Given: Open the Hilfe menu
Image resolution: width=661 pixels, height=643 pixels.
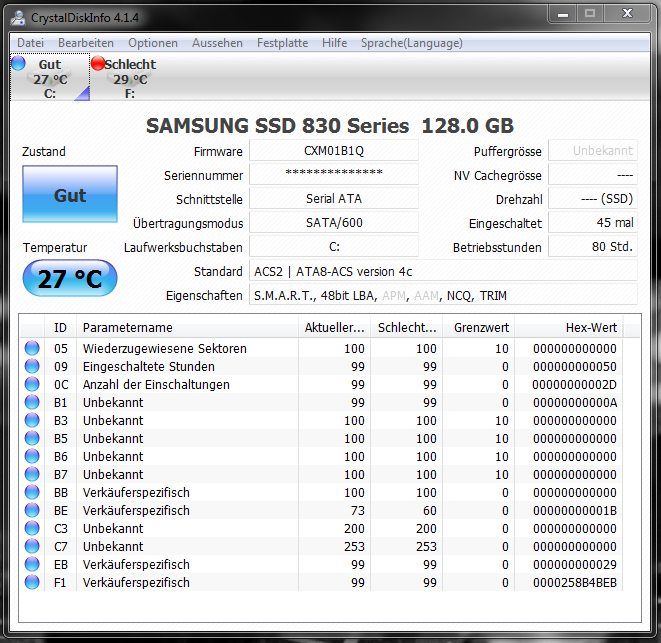Looking at the screenshot, I should click(335, 43).
